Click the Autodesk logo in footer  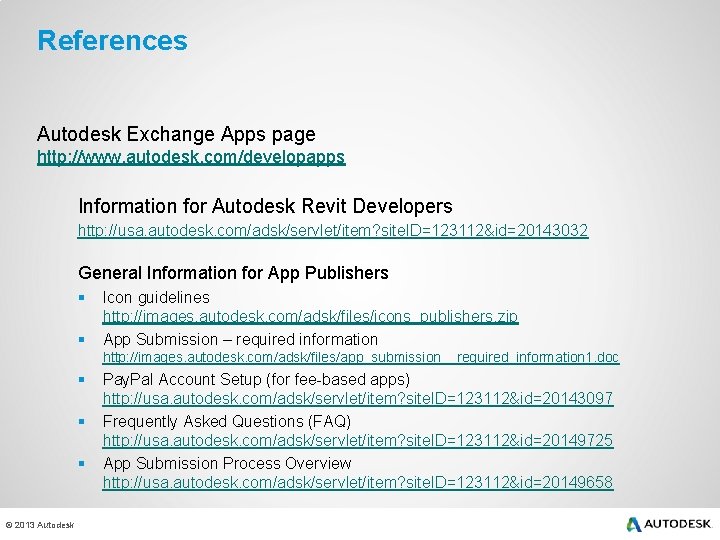point(669,524)
